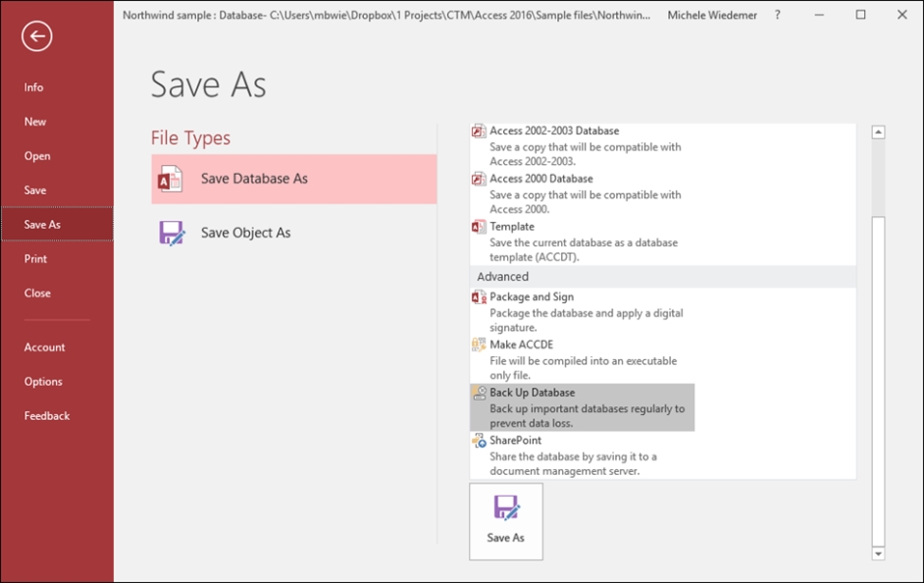Select Save Object As file type
Screen dimensions: 924x583
pyautogui.click(x=294, y=233)
